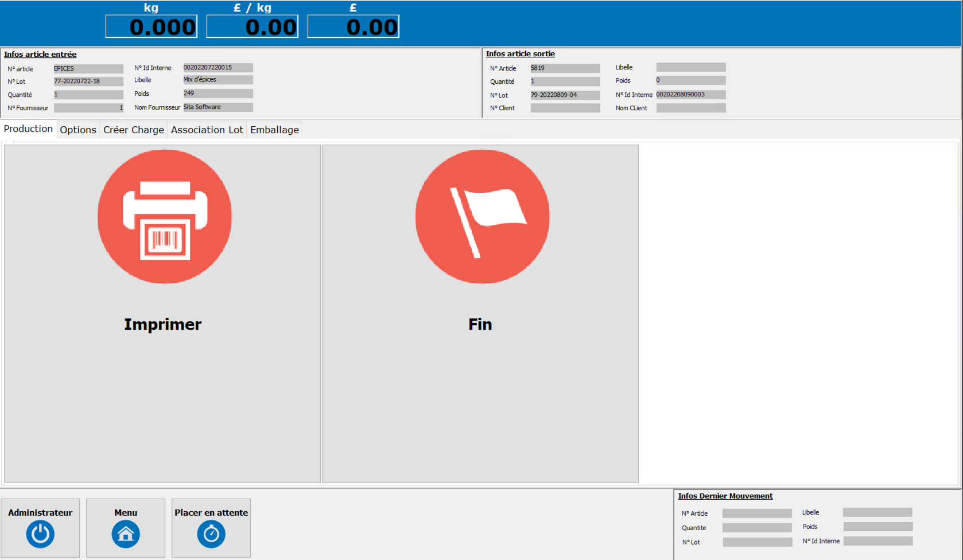Open the Options tab
963x560 pixels.
point(78,130)
